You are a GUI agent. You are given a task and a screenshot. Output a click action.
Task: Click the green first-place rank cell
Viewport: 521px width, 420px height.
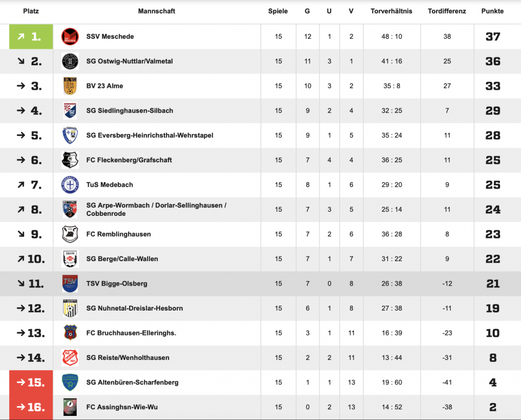point(31,37)
